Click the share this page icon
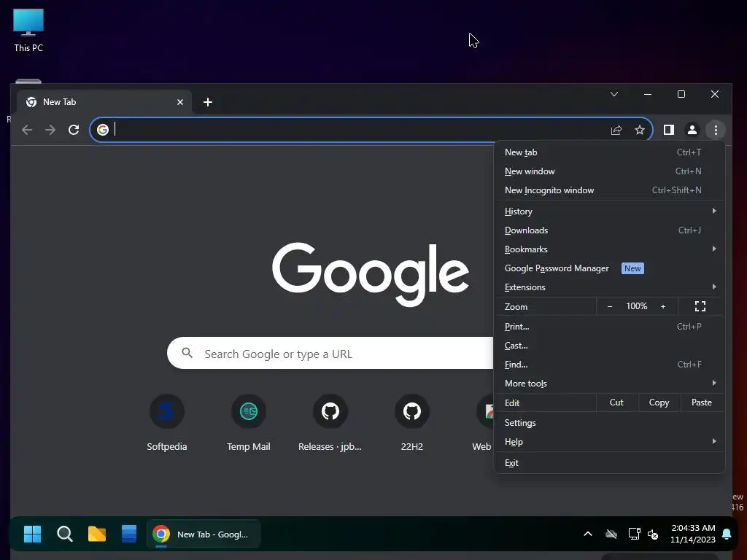Screen dimensions: 747x560 click(x=616, y=130)
